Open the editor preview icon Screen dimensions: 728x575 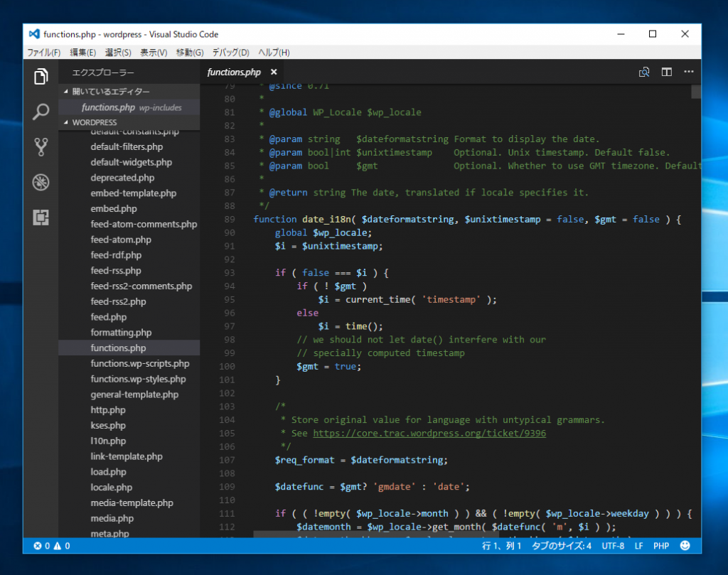tap(644, 72)
